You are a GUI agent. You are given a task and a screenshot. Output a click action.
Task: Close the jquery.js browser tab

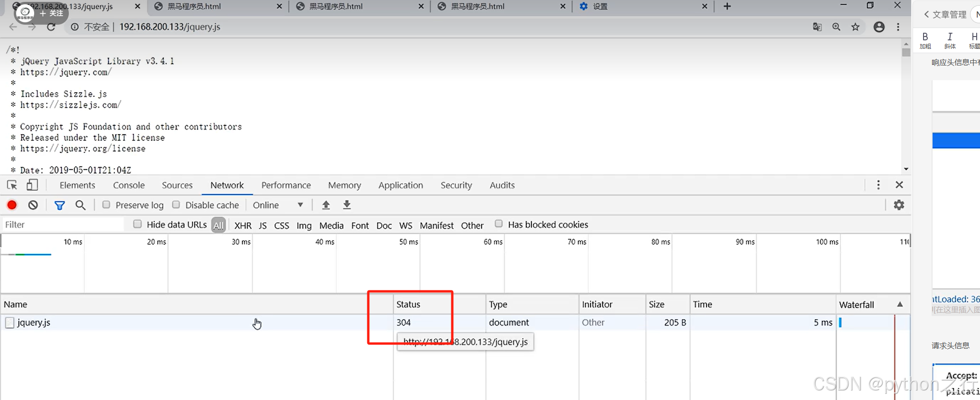tap(138, 7)
